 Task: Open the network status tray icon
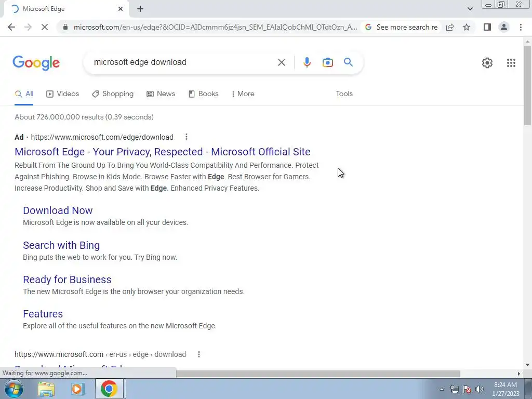tap(454, 389)
